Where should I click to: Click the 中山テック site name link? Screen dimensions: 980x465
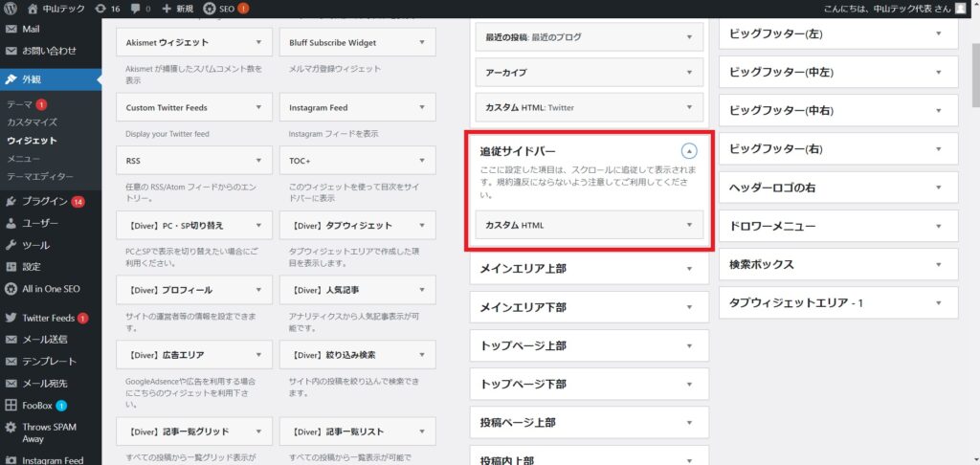coord(58,9)
